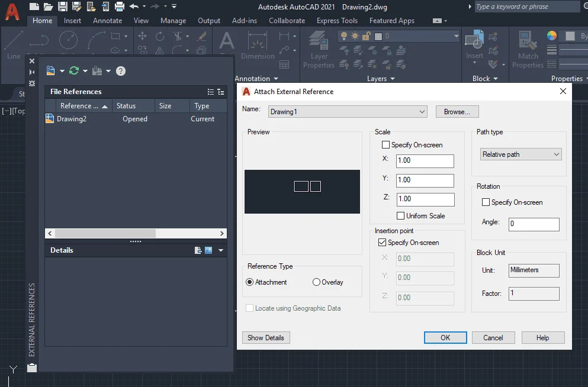The image size is (588, 387).
Task: Select the Circle tool
Action: (68, 40)
